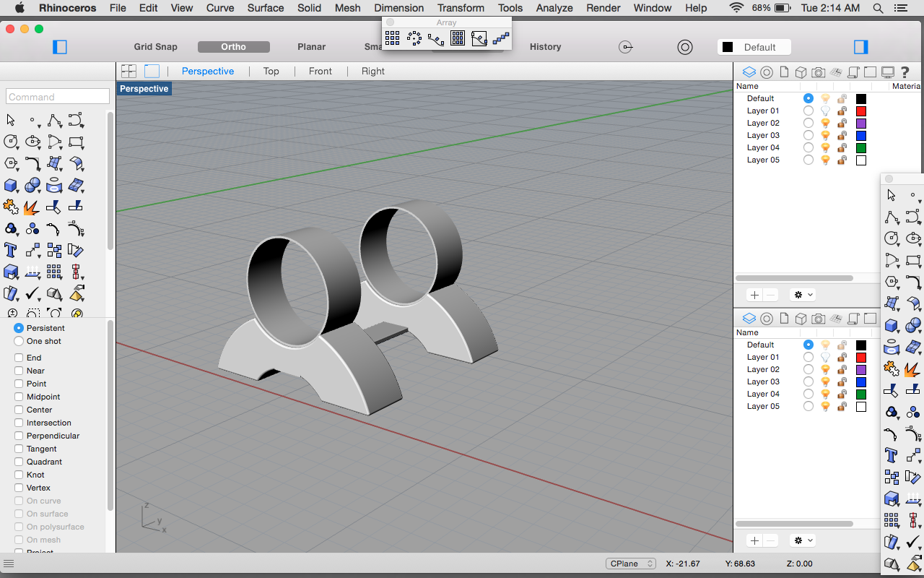Open the Transform menu
924x578 pixels.
[461, 8]
